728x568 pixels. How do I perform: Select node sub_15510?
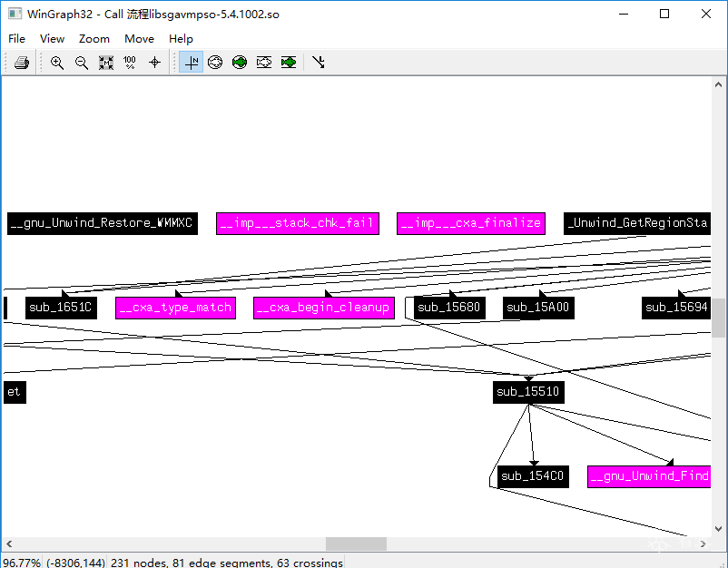coord(528,392)
